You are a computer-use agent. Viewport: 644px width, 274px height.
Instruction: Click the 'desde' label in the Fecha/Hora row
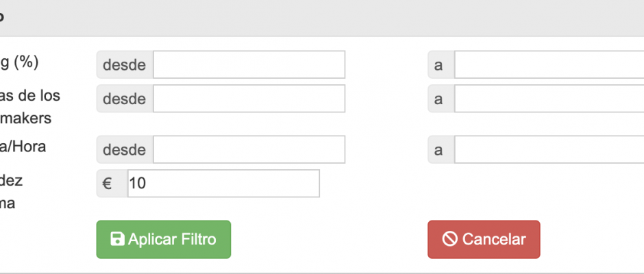[x=124, y=150]
